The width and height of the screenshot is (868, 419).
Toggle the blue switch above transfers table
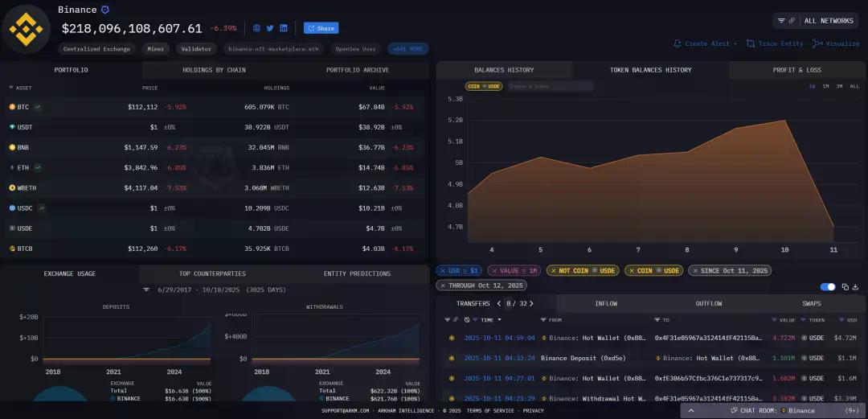[x=827, y=287]
